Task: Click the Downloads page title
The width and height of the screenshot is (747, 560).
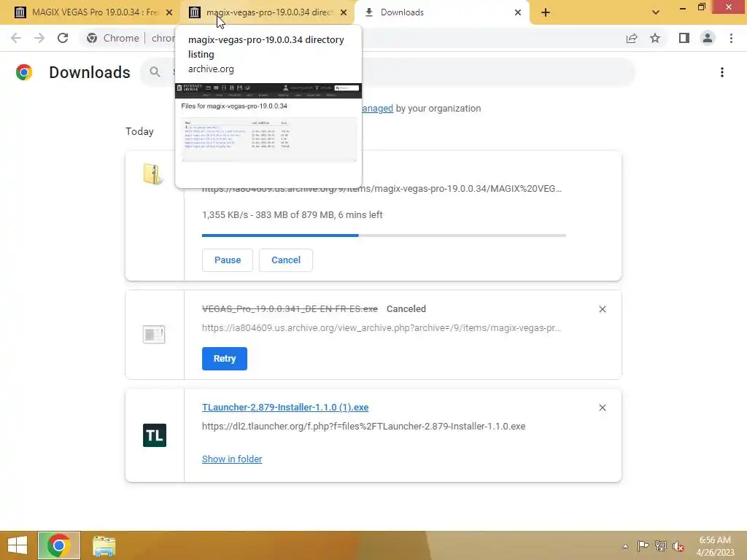Action: (90, 72)
